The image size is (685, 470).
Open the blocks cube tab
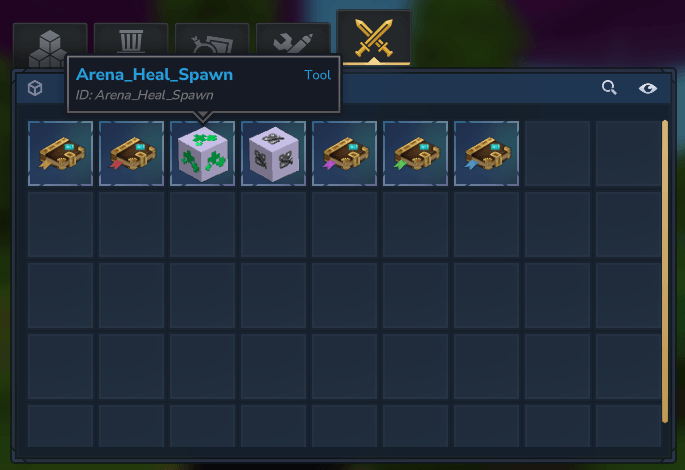click(50, 45)
